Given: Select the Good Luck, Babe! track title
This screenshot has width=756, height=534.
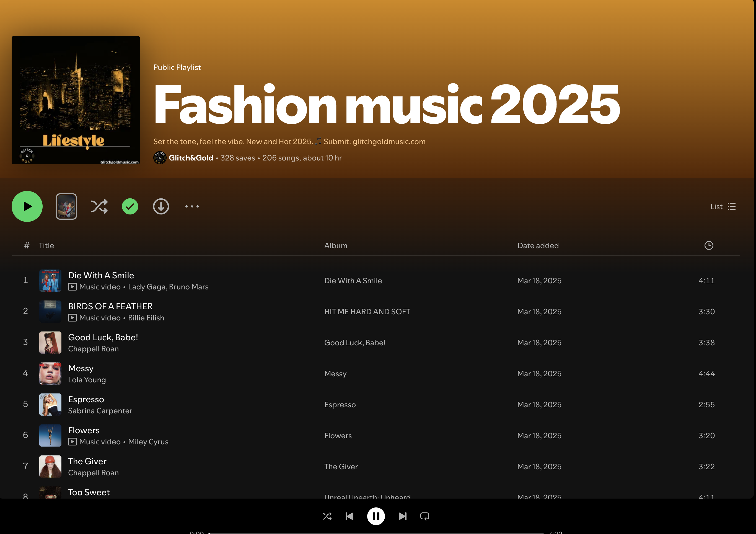Looking at the screenshot, I should click(x=103, y=338).
